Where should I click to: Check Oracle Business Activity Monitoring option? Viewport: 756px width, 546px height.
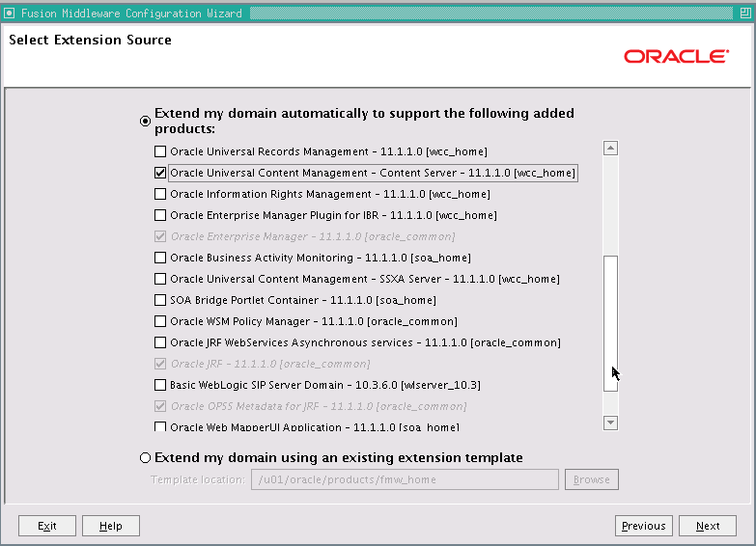coord(160,258)
